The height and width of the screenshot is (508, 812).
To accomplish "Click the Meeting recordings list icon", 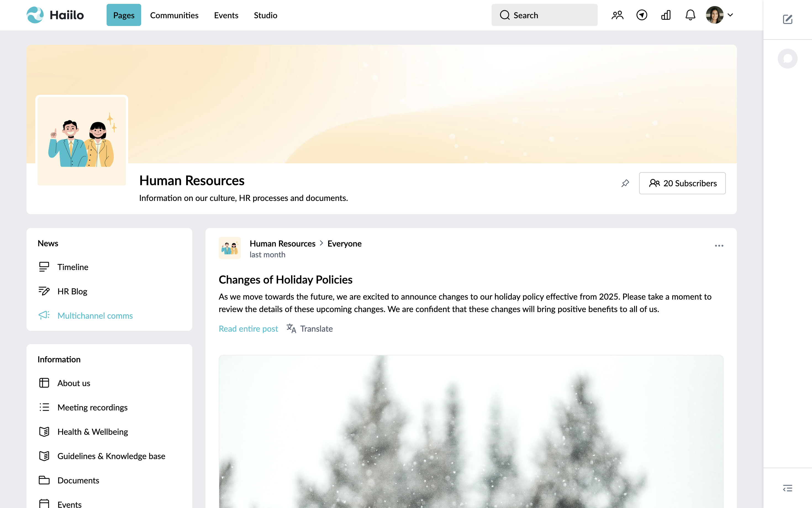I will point(44,407).
